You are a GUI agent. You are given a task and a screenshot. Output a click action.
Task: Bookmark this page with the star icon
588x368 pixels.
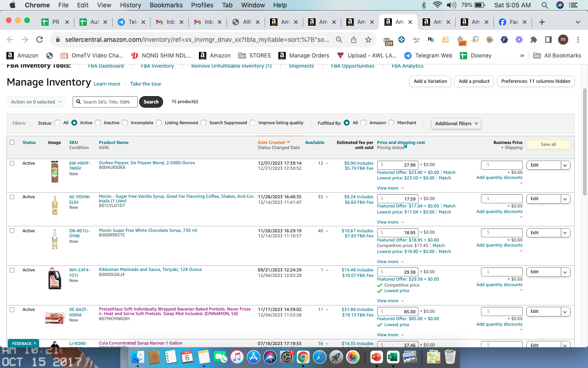click(x=368, y=40)
